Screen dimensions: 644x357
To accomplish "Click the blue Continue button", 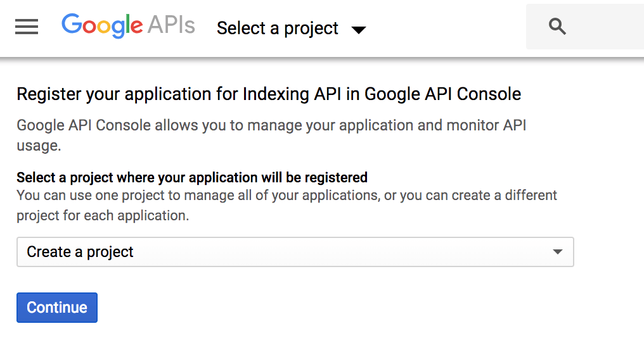I will [57, 308].
